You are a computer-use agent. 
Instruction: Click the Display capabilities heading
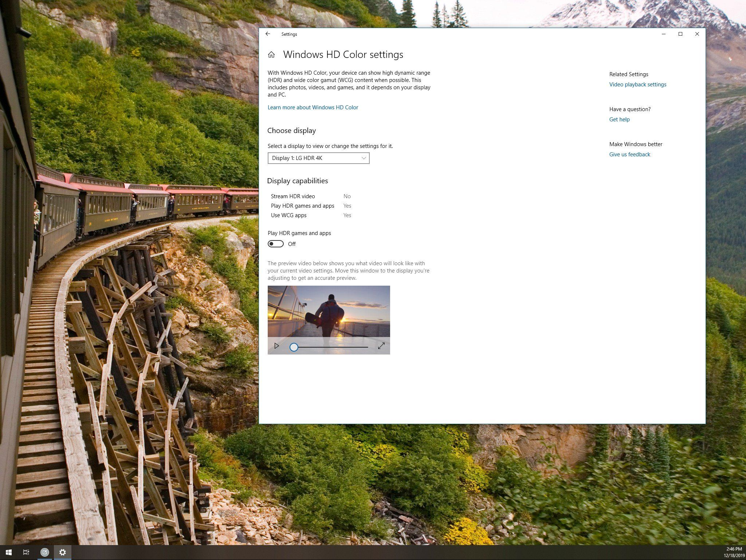point(298,181)
